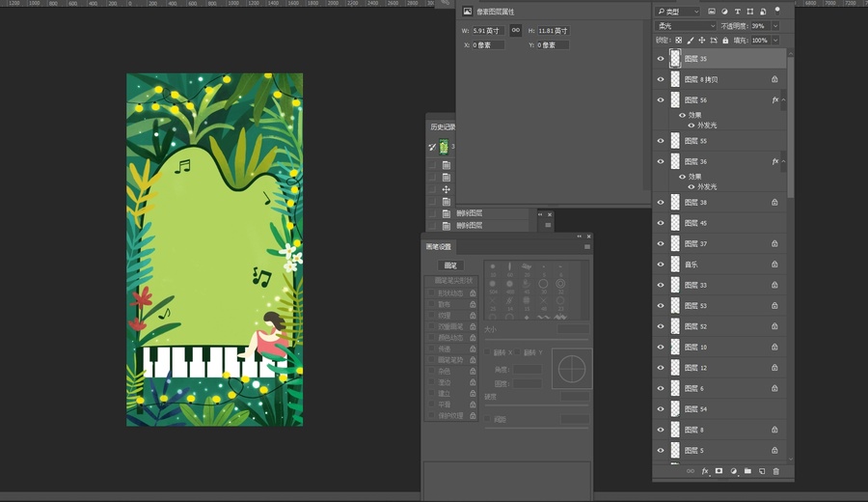
Task: Toggle 外发光 effect visibility under 图层 56
Action: 691,125
